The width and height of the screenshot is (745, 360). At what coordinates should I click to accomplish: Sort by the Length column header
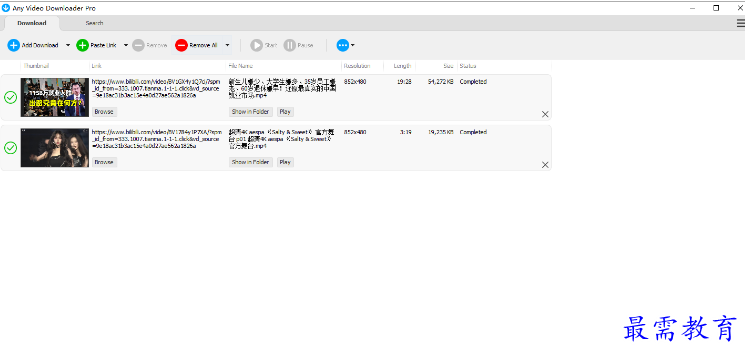tap(402, 66)
